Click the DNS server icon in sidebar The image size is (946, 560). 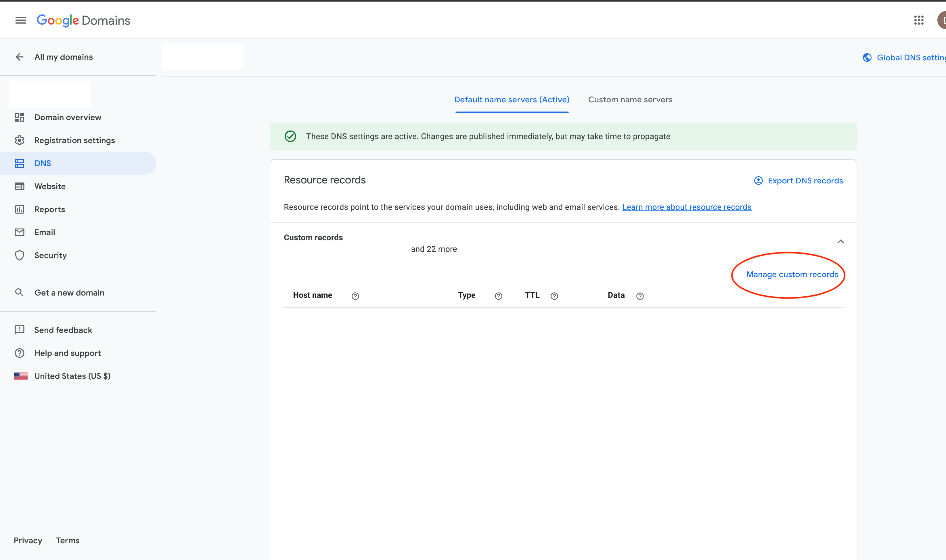pos(20,163)
